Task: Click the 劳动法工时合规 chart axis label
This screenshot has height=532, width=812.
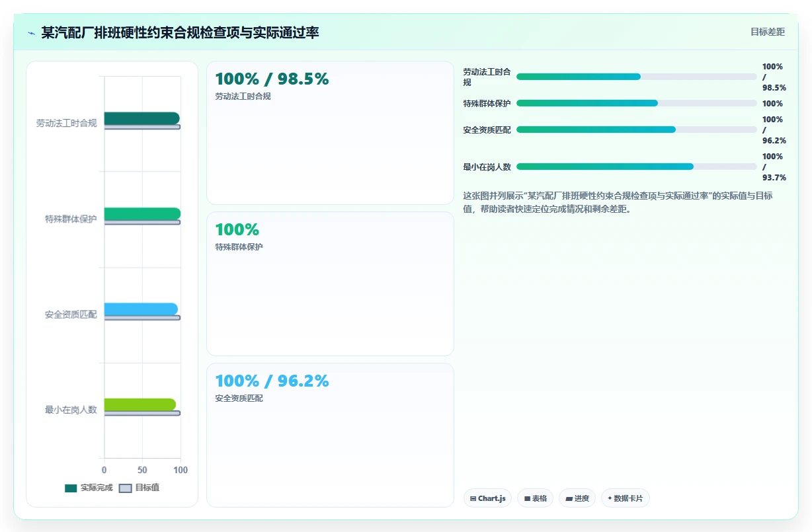Action: coord(66,123)
